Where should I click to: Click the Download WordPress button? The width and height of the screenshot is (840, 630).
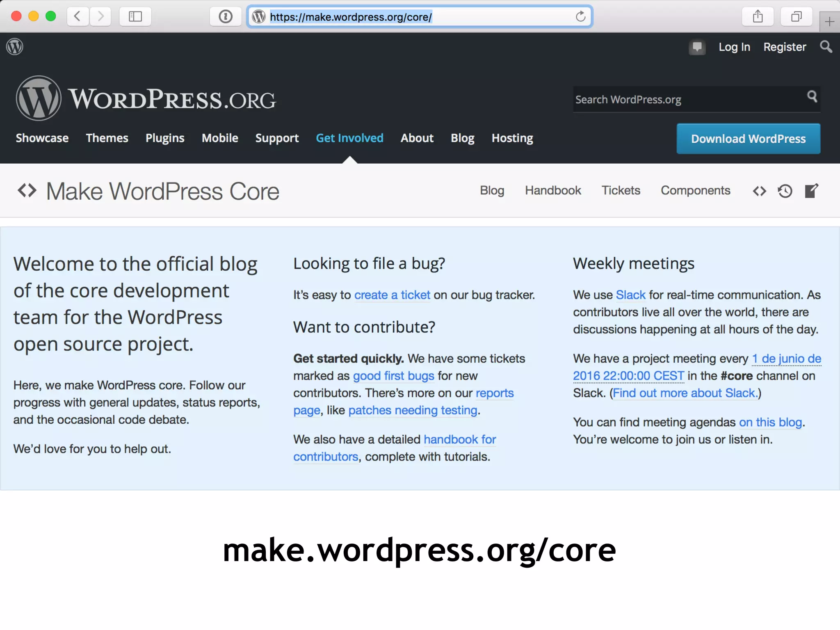pyautogui.click(x=749, y=139)
